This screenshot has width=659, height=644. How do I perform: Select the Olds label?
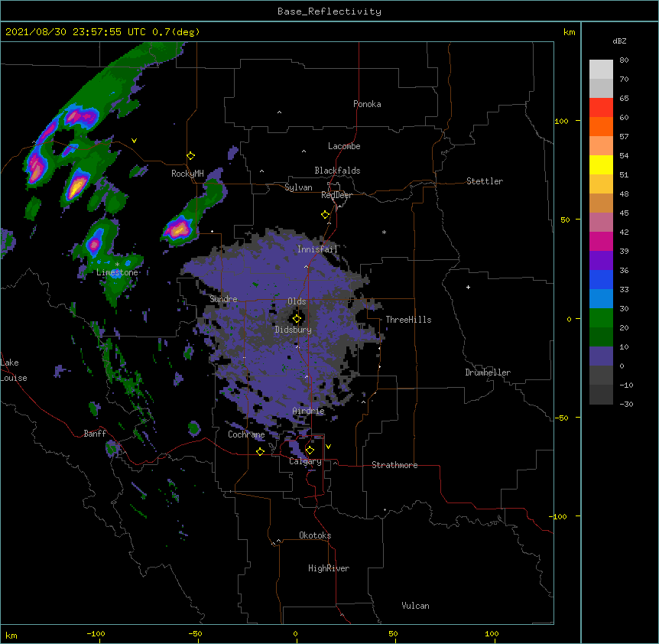[x=297, y=301]
